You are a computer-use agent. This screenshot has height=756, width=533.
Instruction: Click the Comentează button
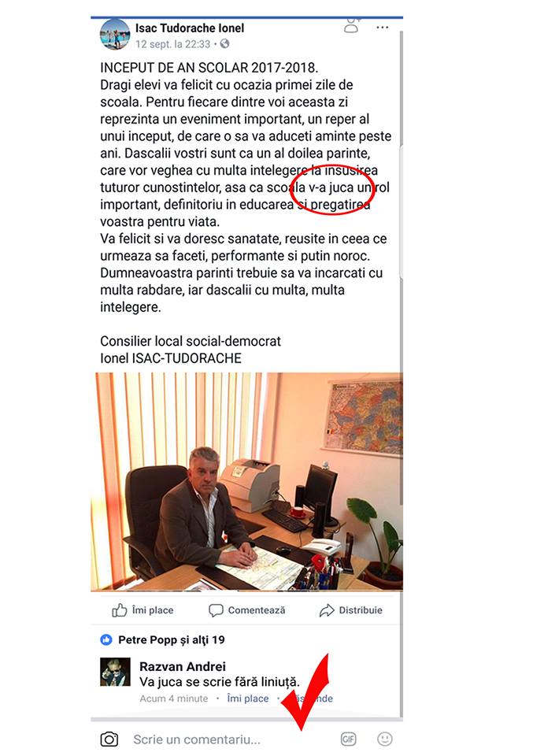coord(246,610)
